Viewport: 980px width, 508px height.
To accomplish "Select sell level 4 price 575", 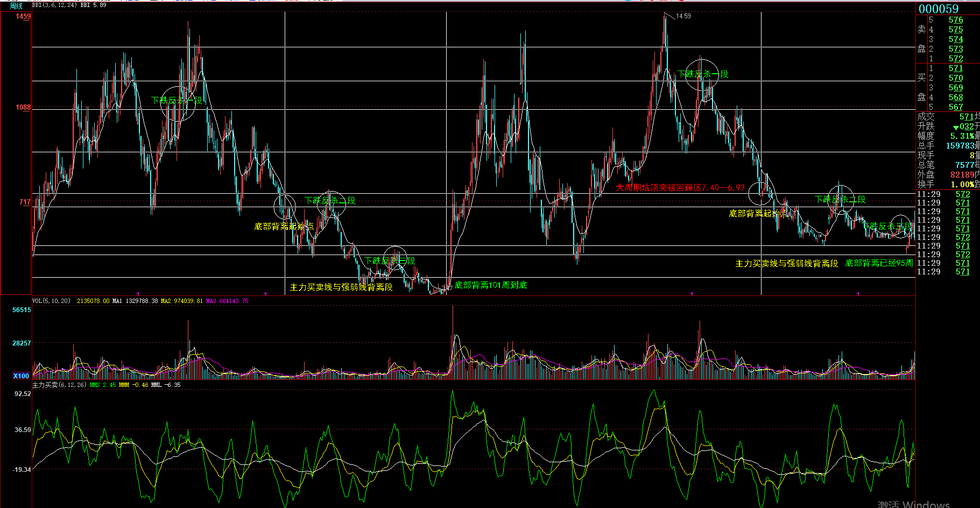I will [x=956, y=30].
